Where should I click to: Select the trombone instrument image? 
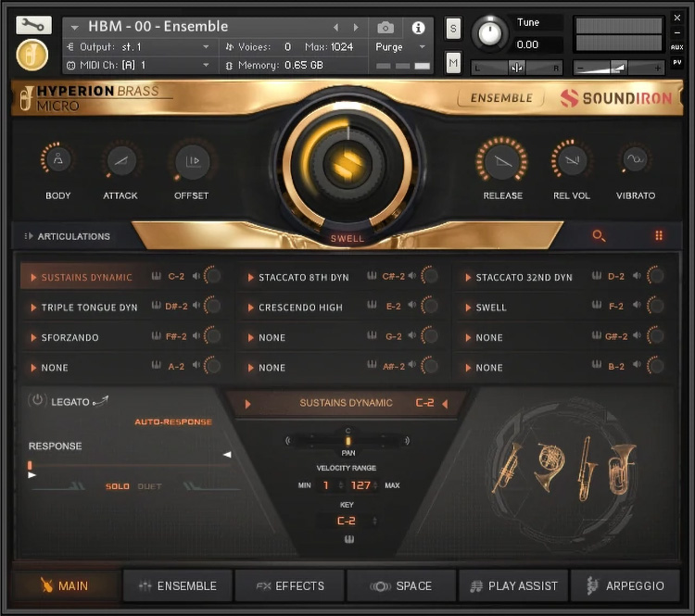(587, 469)
